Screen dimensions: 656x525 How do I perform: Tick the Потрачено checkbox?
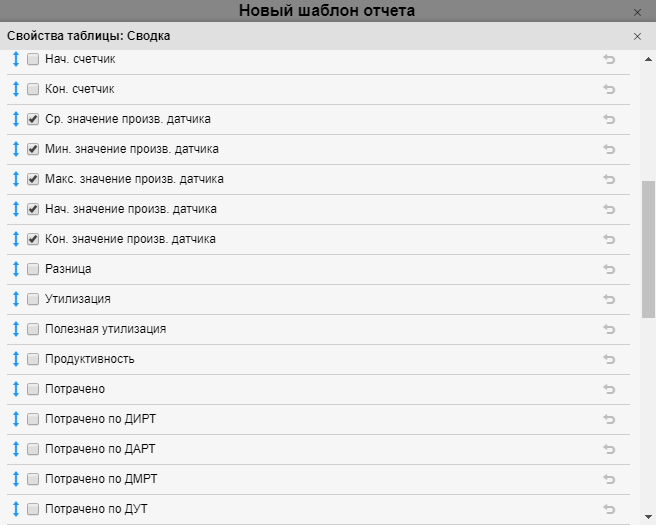tap(33, 389)
